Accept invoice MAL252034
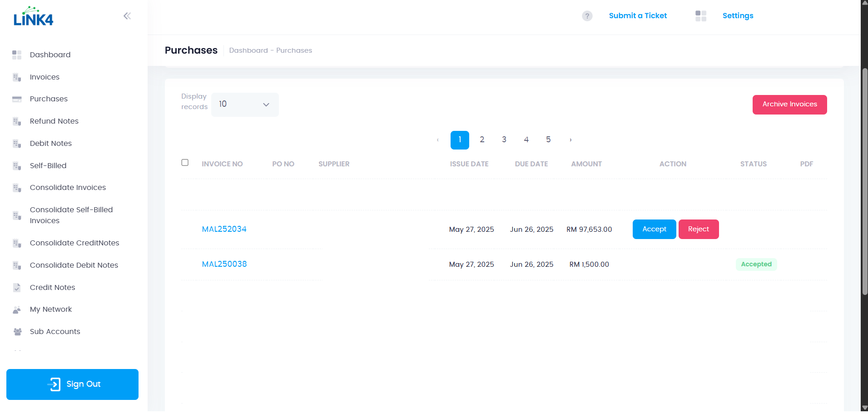This screenshot has width=868, height=414. tap(654, 229)
